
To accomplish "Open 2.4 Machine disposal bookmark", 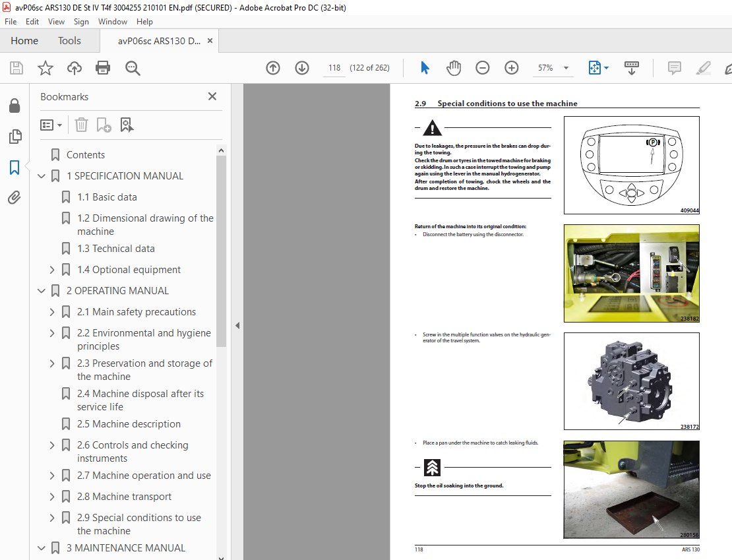I will coord(140,400).
